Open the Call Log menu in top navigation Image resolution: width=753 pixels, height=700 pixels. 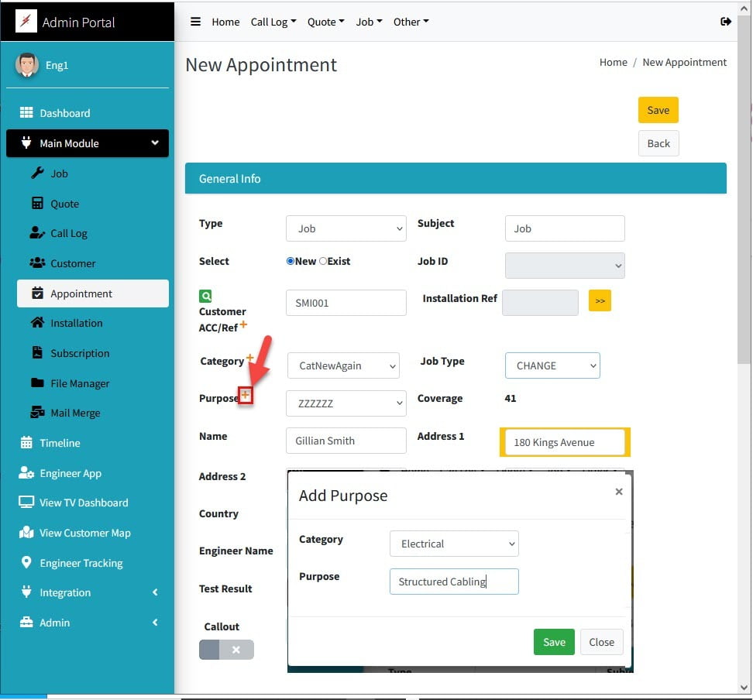[x=273, y=22]
